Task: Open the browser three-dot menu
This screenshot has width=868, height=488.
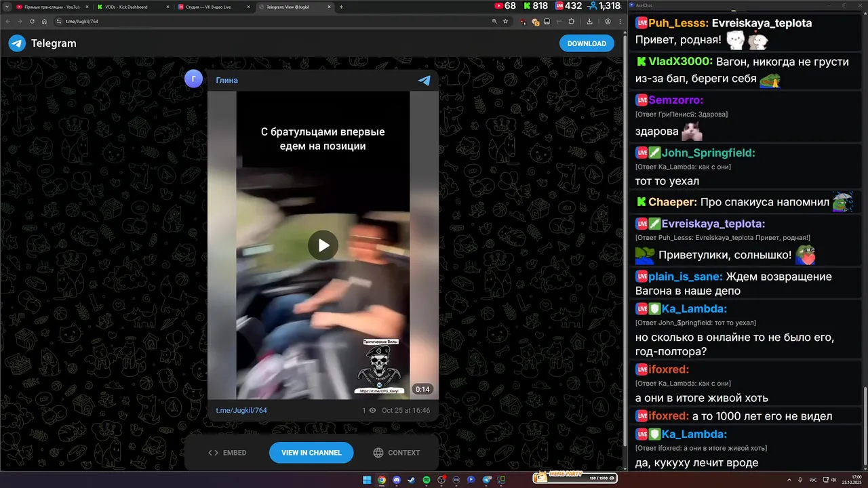Action: (x=620, y=21)
